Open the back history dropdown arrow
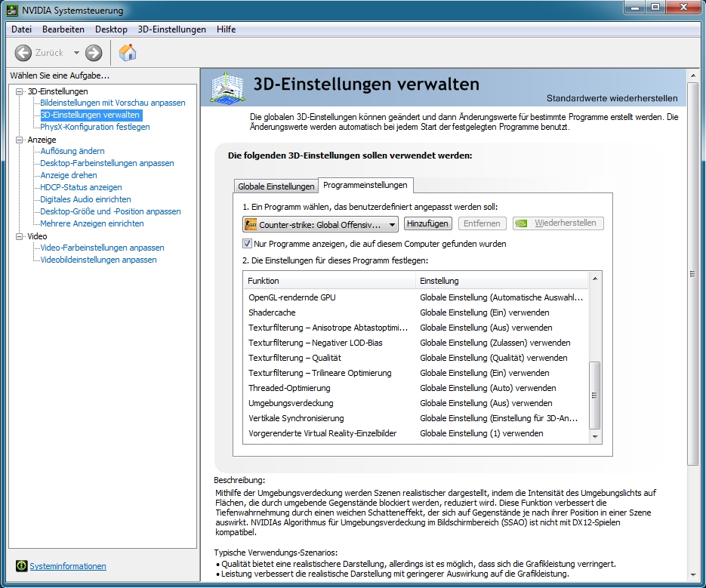 (x=76, y=53)
